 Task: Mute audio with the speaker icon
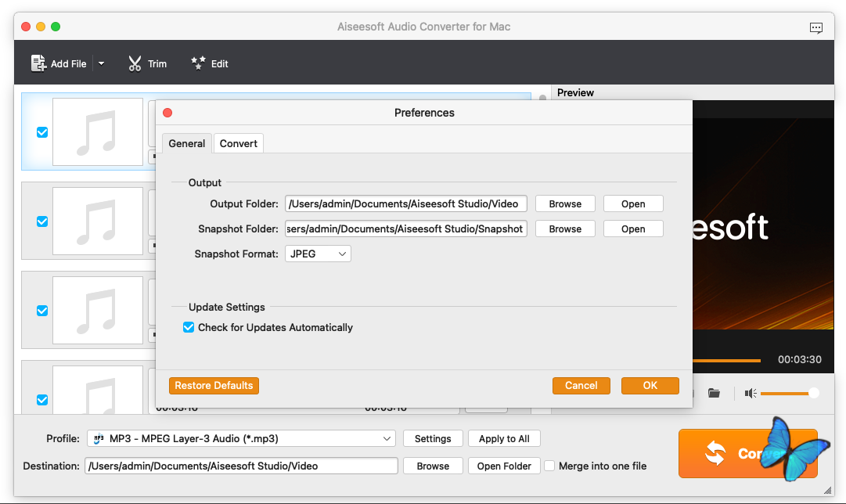point(750,394)
